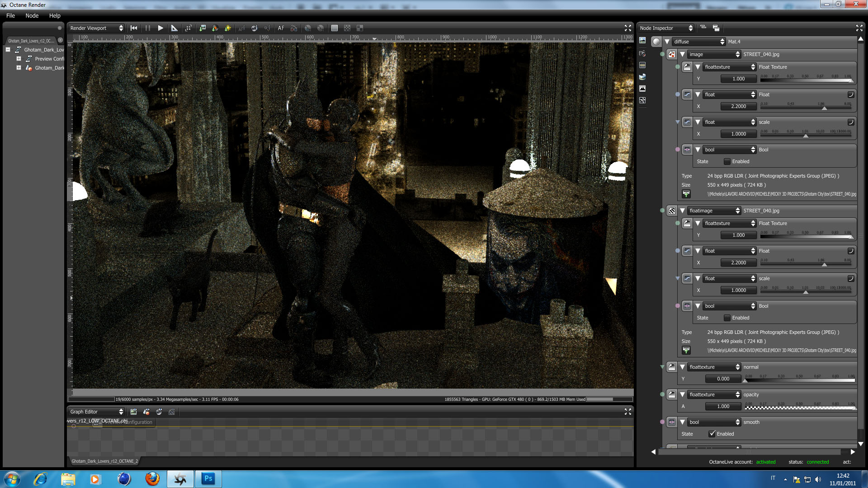Click the AF autofocus toolbar icon
Image resolution: width=868 pixels, height=488 pixels.
(x=281, y=28)
